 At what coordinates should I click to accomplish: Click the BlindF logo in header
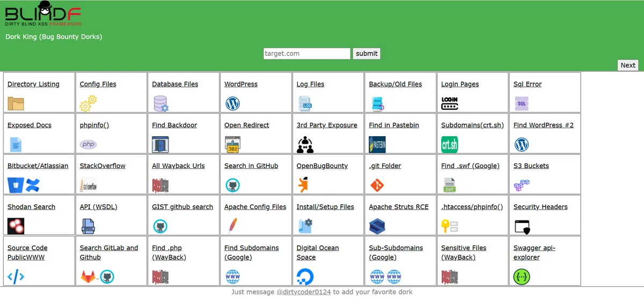43,14
